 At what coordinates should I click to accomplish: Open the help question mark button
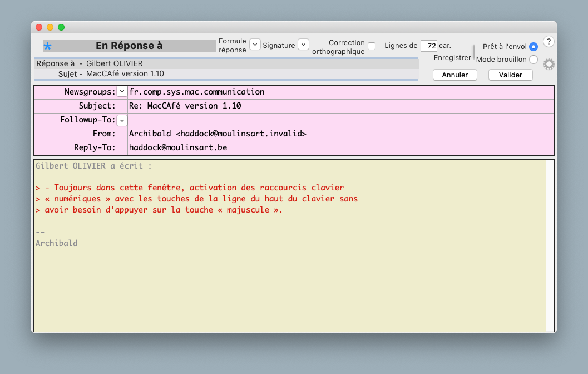point(548,42)
